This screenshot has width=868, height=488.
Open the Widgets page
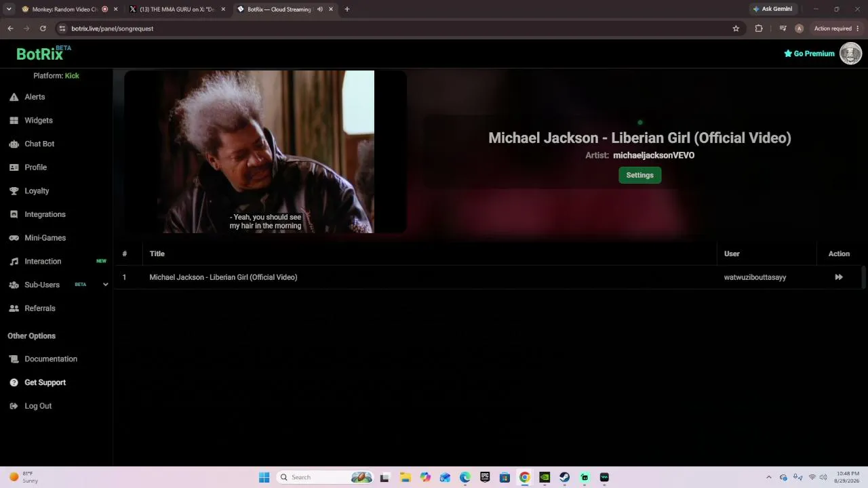[38, 121]
